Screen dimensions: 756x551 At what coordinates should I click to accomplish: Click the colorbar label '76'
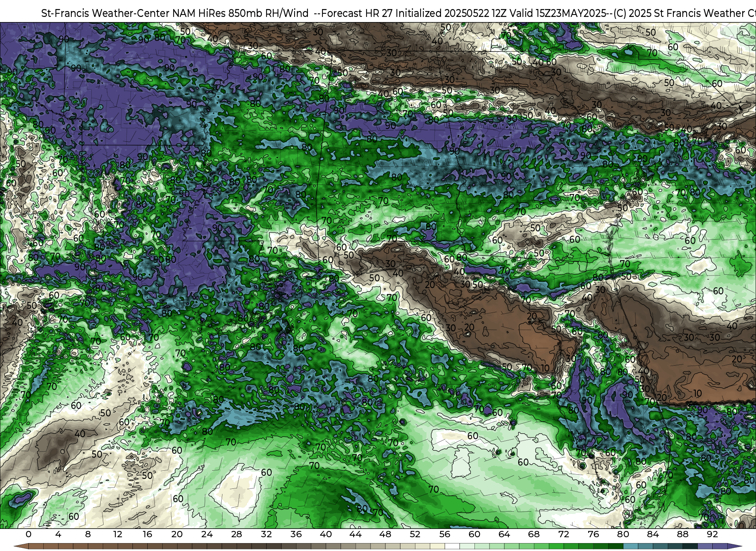(x=593, y=534)
